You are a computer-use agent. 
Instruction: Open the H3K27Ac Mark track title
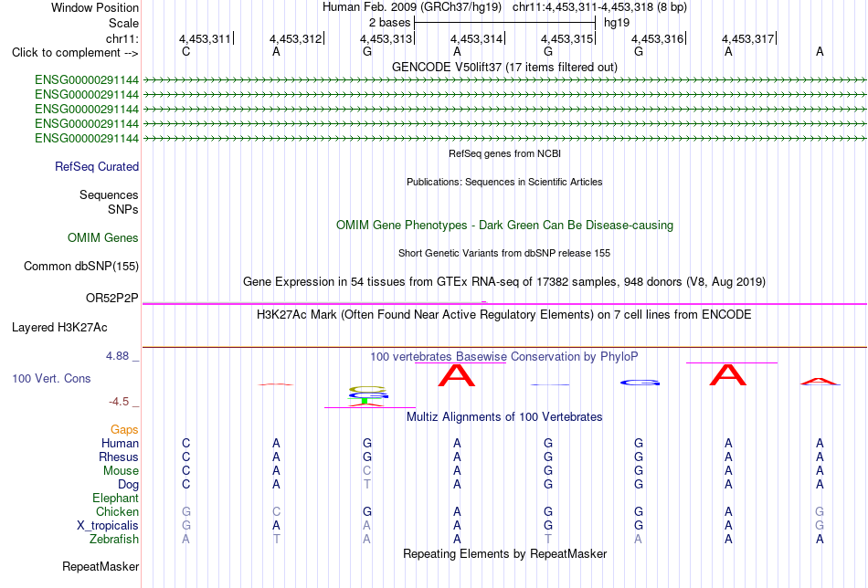point(504,315)
